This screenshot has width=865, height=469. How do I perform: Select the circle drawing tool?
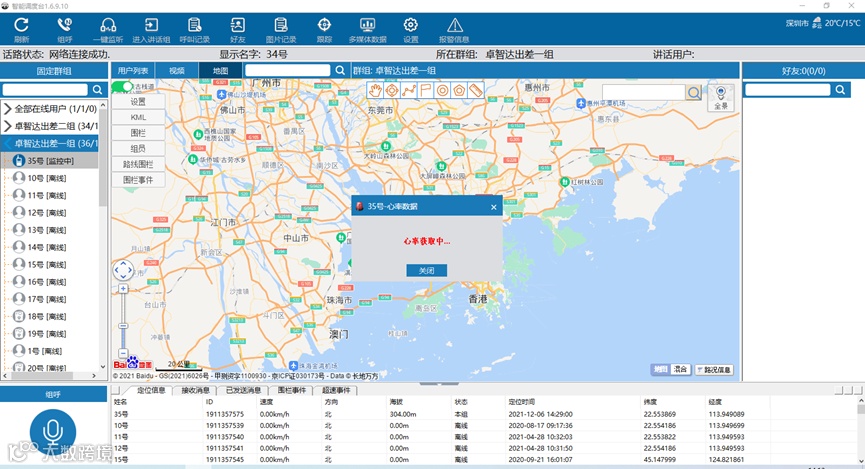[442, 90]
